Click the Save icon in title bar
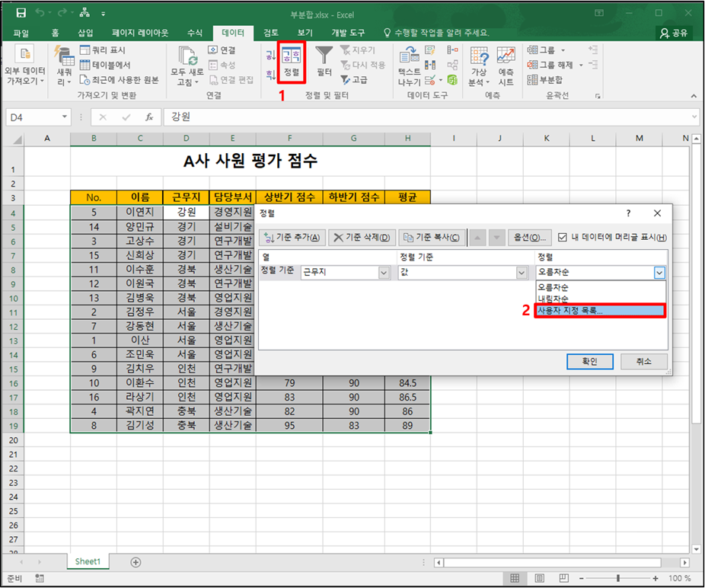 click(21, 13)
